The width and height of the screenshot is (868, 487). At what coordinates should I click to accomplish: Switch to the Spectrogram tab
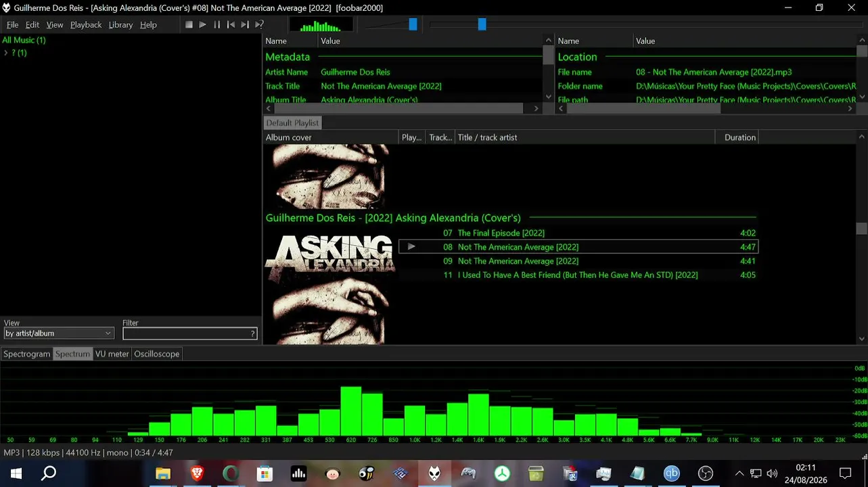[26, 354]
